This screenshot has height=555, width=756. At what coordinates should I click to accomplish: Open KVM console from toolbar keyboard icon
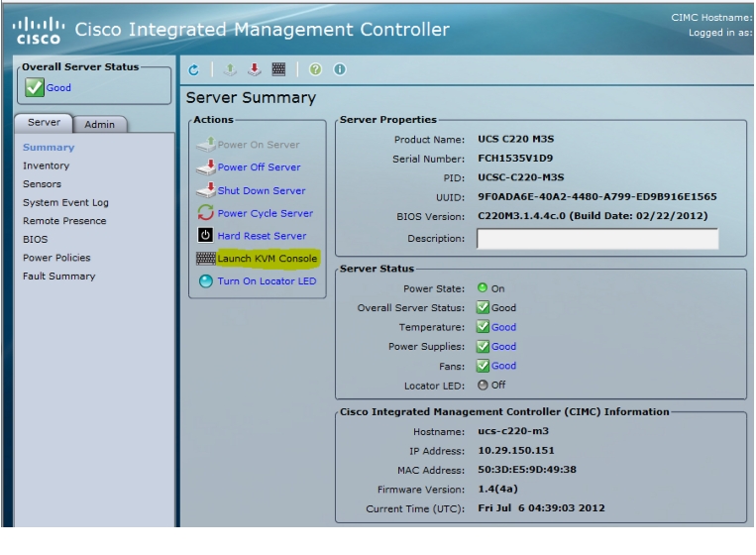[x=278, y=69]
